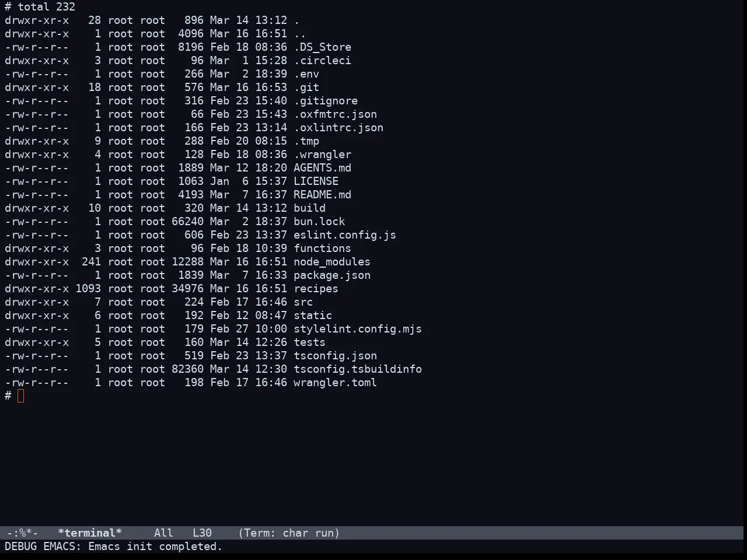Select the wrangler.toml file name
The image size is (747, 560).
[x=335, y=383]
